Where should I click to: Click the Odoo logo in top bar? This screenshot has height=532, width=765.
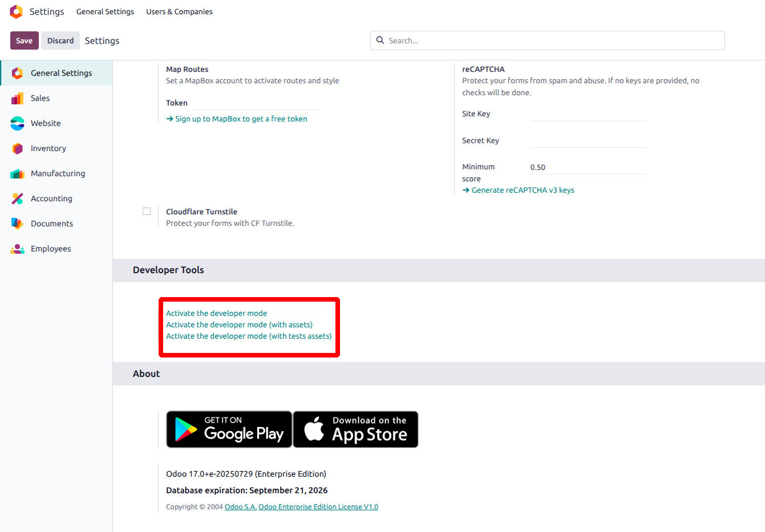(x=17, y=11)
